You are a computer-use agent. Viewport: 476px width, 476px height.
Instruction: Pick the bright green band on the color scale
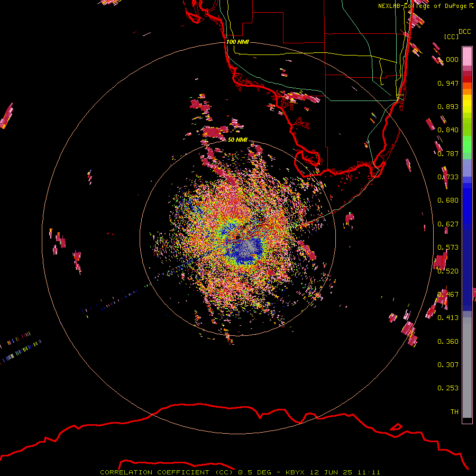click(467, 144)
